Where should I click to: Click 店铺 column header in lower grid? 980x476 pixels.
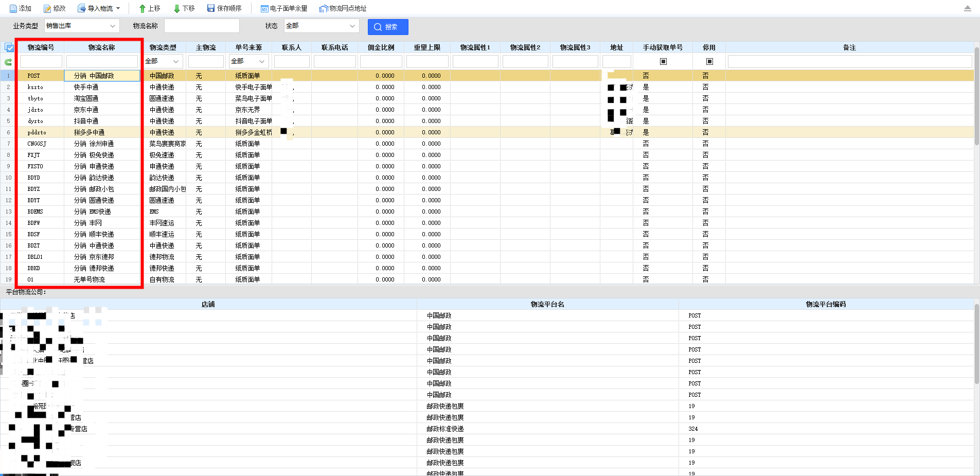coord(208,304)
